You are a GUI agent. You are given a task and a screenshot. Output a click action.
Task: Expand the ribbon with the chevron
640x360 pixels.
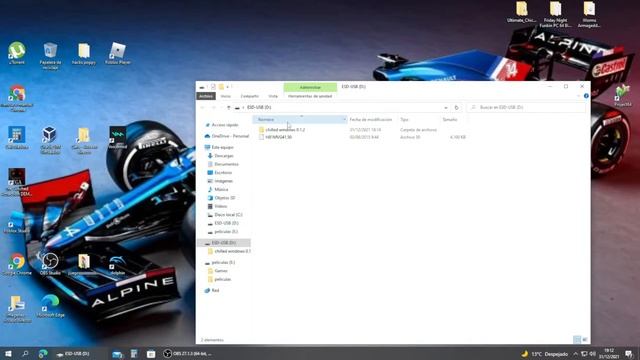tap(579, 96)
